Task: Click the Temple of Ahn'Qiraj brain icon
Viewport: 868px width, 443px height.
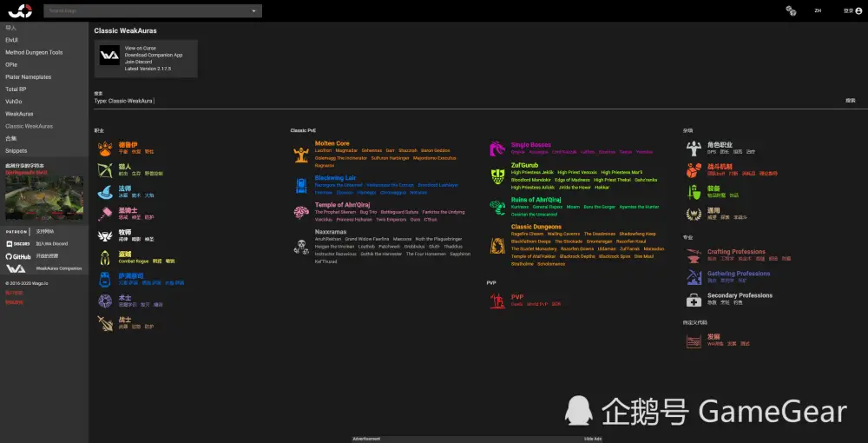Action: [x=301, y=212]
